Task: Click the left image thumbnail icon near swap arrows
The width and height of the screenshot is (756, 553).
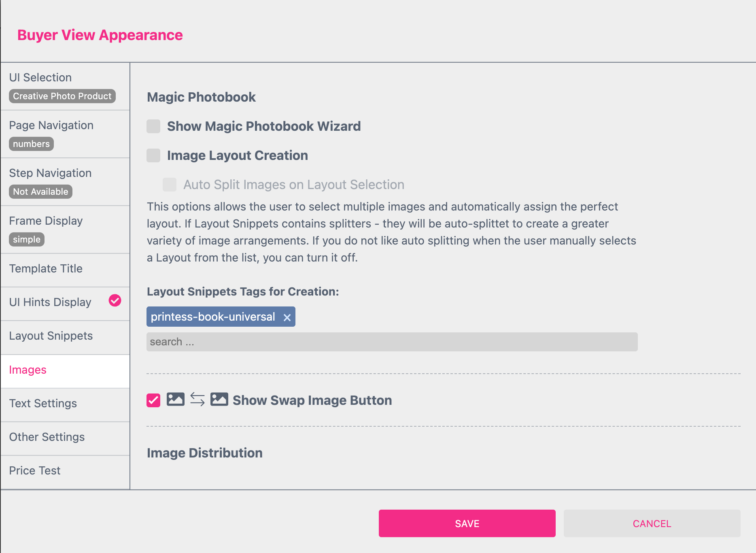Action: [x=176, y=400]
